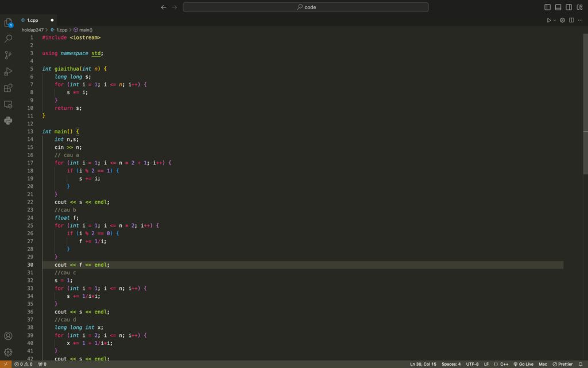Image resolution: width=588 pixels, height=368 pixels.
Task: Click the '//cau d' comment
Action: point(65,320)
